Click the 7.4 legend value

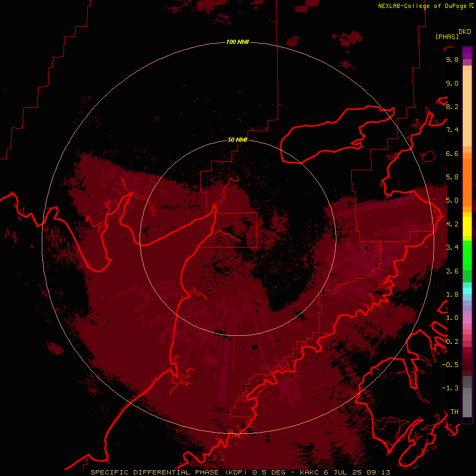(x=452, y=130)
